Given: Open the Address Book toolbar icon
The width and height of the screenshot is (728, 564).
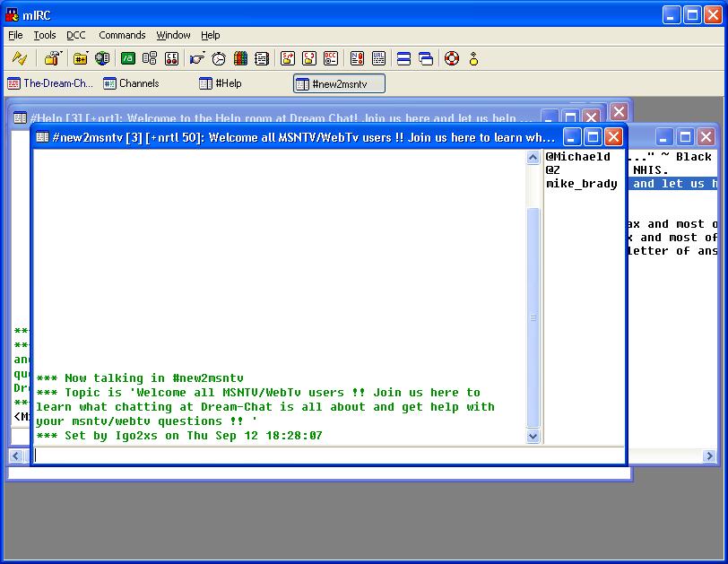Looking at the screenshot, I should (262, 58).
